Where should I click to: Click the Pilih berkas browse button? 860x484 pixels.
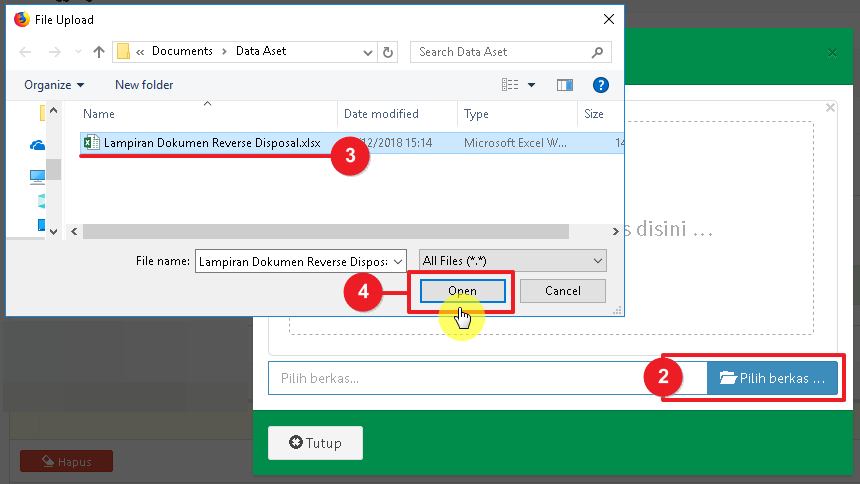pos(772,379)
